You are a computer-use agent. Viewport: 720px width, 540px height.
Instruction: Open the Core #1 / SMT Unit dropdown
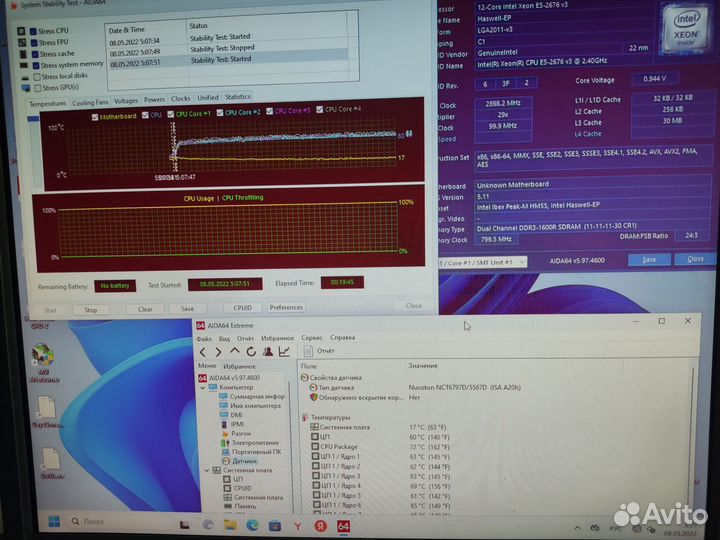click(482, 262)
